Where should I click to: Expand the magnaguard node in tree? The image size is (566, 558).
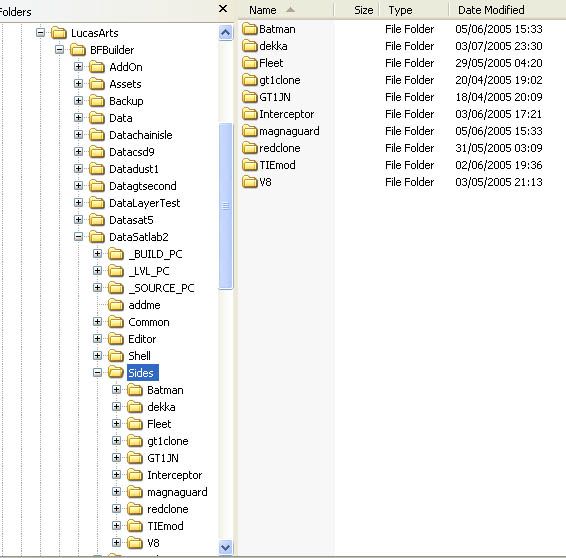(x=116, y=492)
